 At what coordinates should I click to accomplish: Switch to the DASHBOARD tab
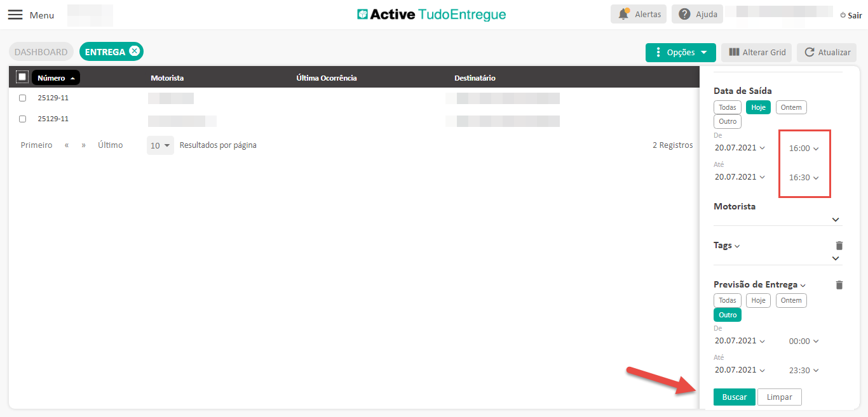click(41, 52)
